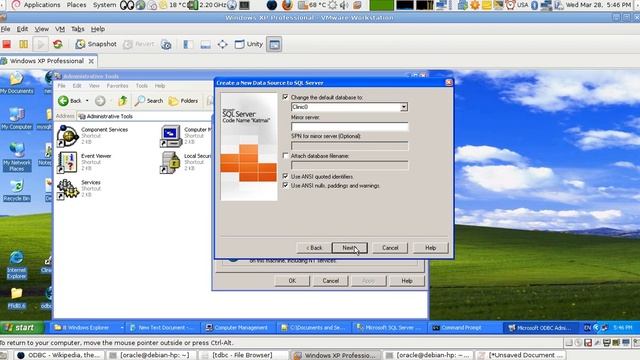Take a VM Snapshot
640x360 pixels.
pos(96,44)
